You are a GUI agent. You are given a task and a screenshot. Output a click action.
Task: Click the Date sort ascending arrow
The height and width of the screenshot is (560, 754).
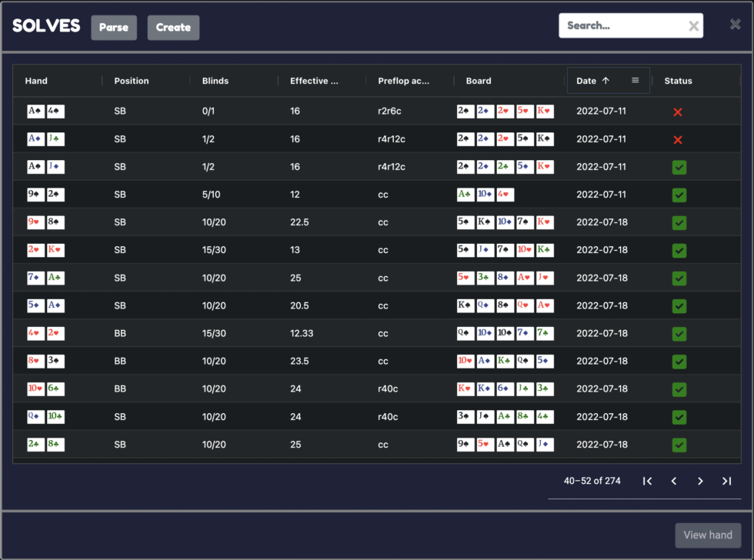click(x=606, y=81)
